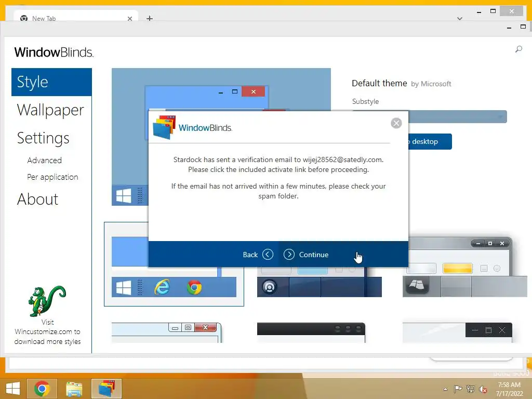Open the Style section in sidebar
This screenshot has width=532, height=399.
pyautogui.click(x=51, y=82)
